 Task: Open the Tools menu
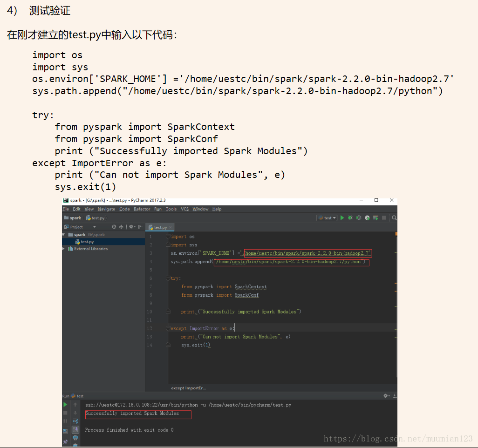[171, 209]
